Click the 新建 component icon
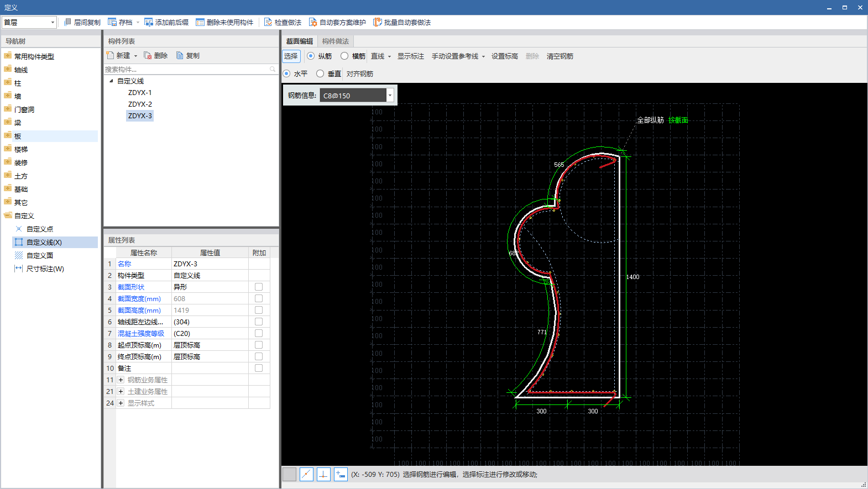Screen dimensions: 868x489 [x=110, y=55]
